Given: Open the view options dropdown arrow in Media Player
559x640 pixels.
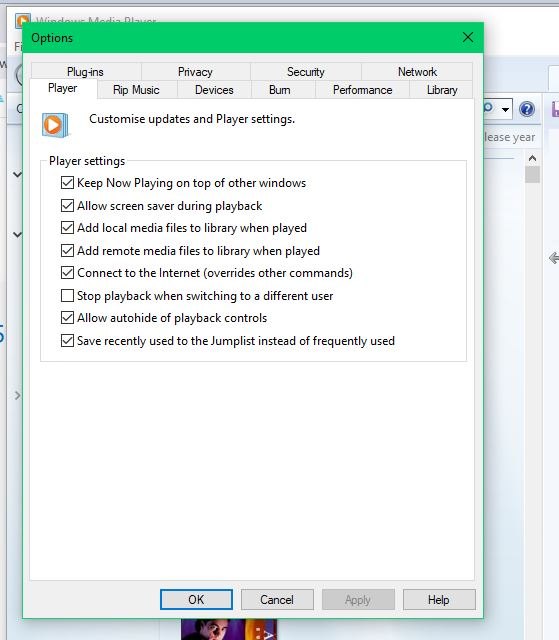Looking at the screenshot, I should 505,109.
